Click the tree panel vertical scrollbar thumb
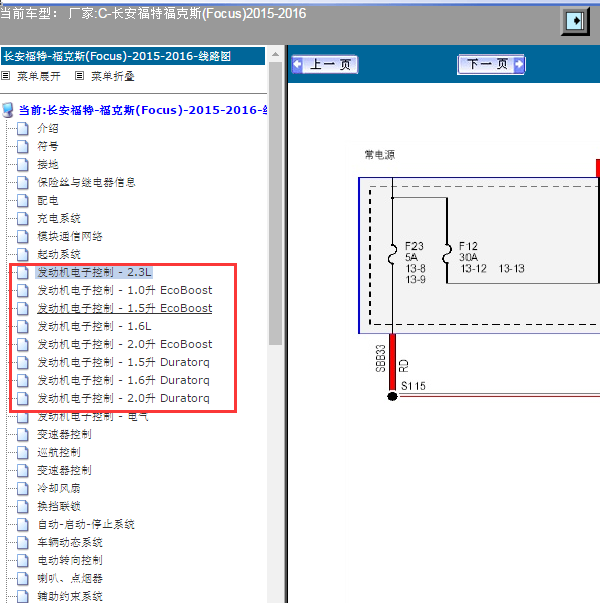Image resolution: width=600 pixels, height=603 pixels. pyautogui.click(x=275, y=203)
